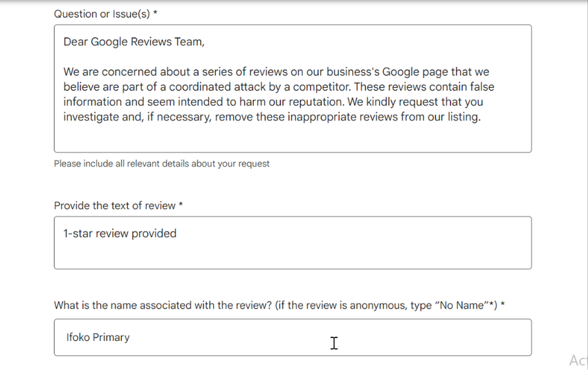The image size is (588, 370).
Task: Click the word 'listing' ending the message
Action: pyautogui.click(x=462, y=117)
